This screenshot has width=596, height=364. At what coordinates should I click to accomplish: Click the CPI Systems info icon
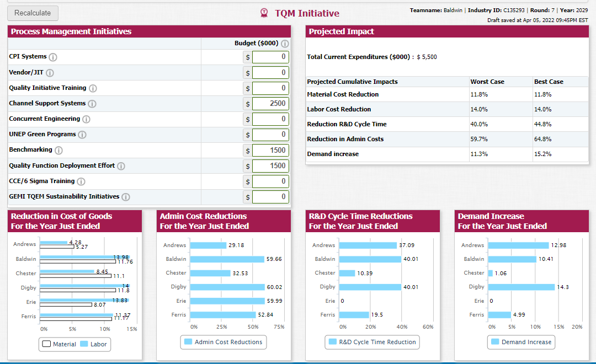coord(53,57)
